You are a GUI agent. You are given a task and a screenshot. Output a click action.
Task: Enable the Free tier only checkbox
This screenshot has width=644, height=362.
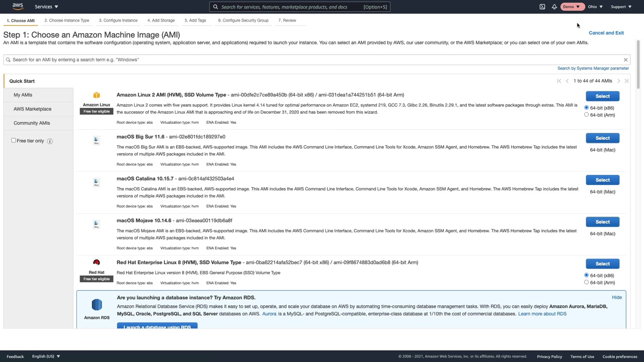click(14, 141)
